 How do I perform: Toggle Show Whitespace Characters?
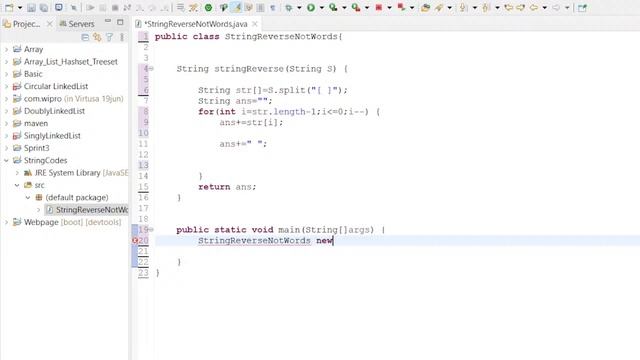272,8
